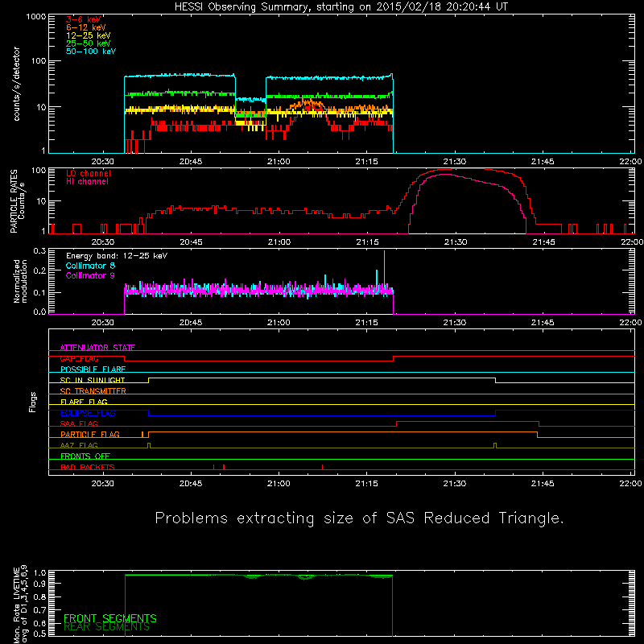Click the FRONT SEGMENTS legend label
Image resolution: width=644 pixels, height=644 pixels.
tap(110, 618)
